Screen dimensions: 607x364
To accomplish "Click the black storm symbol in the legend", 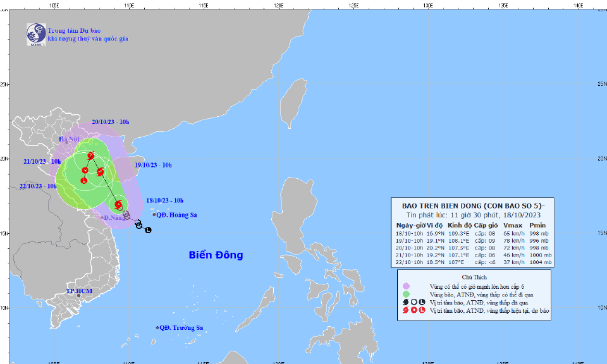I will point(406,303).
